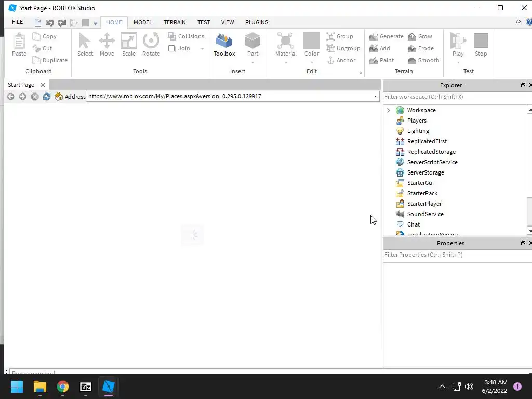The height and width of the screenshot is (399, 532).
Task: Click the terrain Add icon
Action: coord(374,48)
